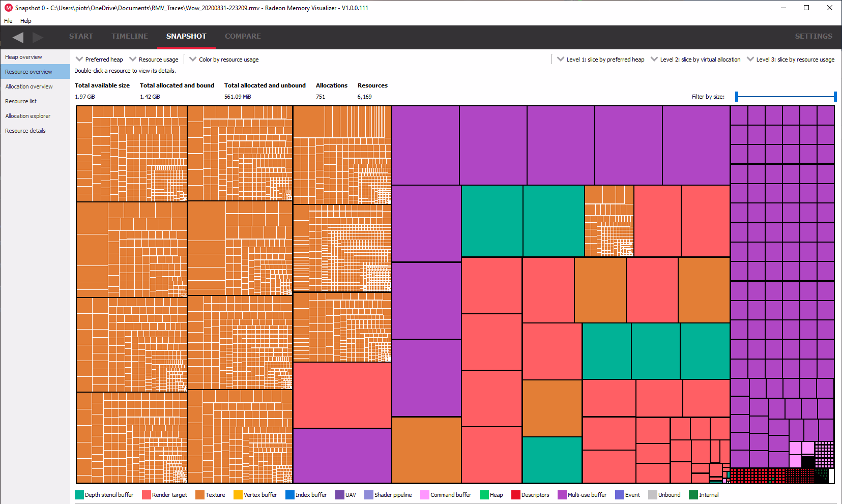842x504 pixels.
Task: Click the left handle of Filter by size slider
Action: 737,97
